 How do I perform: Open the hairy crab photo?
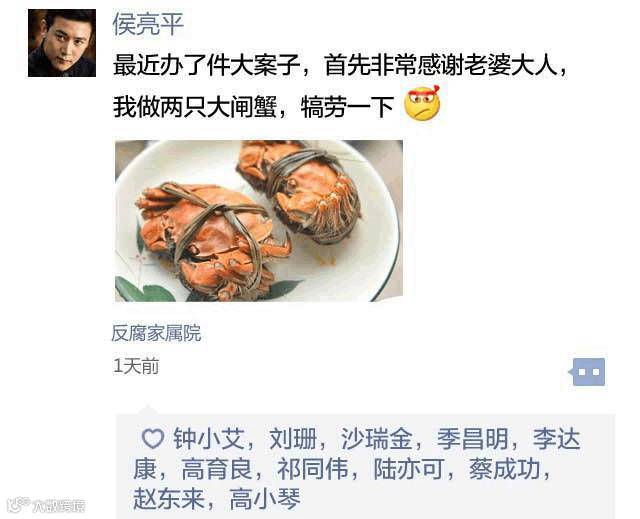tap(259, 221)
